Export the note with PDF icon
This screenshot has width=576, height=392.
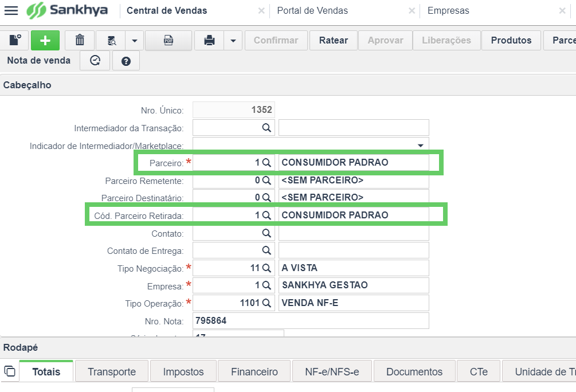point(169,40)
